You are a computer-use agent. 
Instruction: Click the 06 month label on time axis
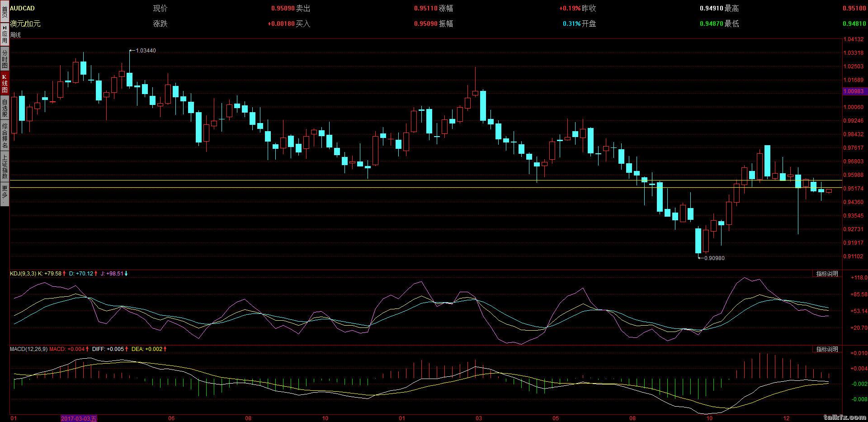tap(171, 418)
